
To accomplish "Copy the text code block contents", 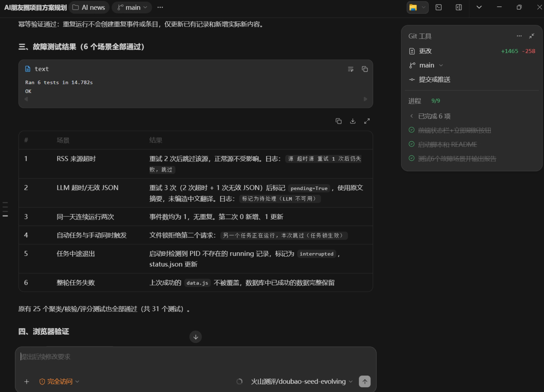I will click(365, 69).
